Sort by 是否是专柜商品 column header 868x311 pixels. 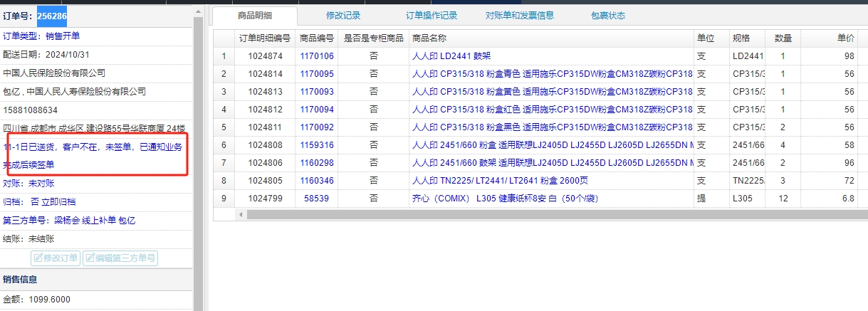374,38
